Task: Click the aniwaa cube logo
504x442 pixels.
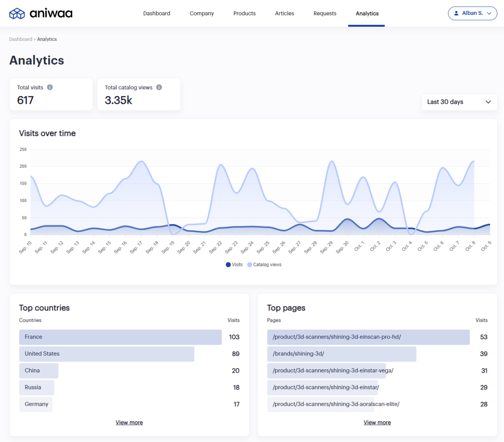Action: [x=17, y=13]
